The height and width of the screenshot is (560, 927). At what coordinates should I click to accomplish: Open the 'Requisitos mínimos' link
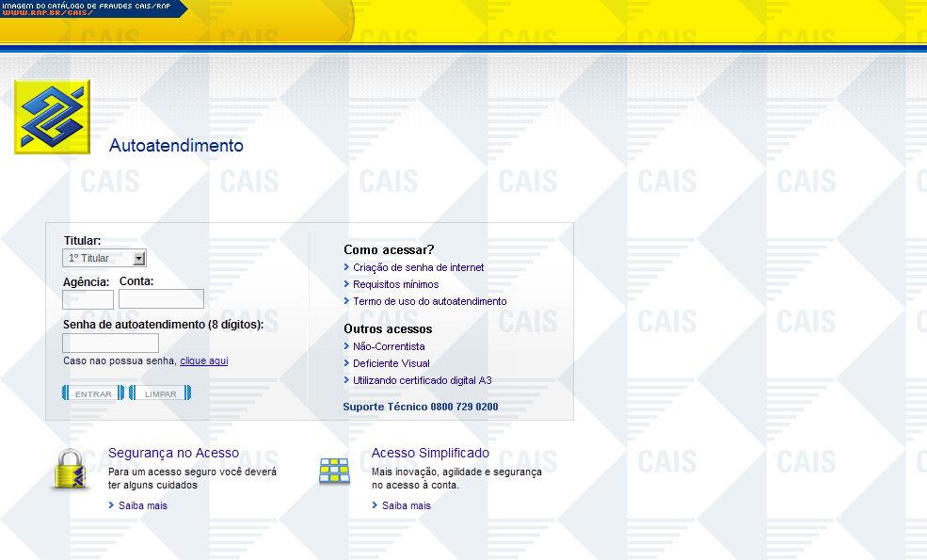(395, 284)
